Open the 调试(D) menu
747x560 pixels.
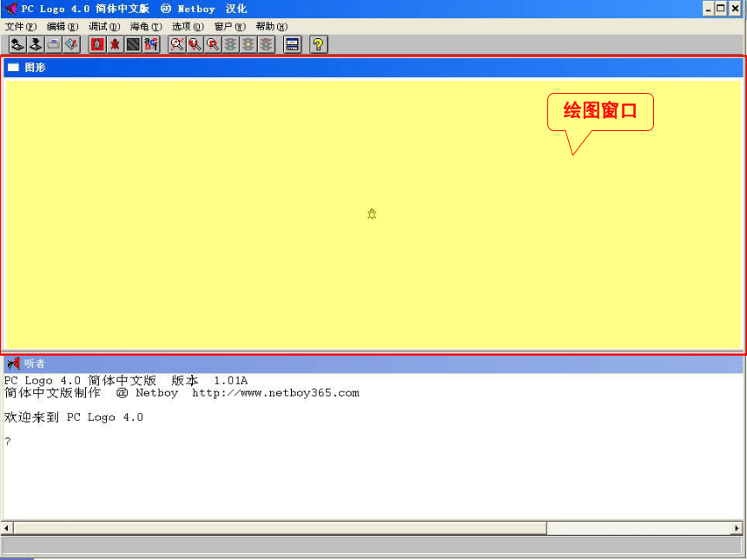(x=104, y=26)
